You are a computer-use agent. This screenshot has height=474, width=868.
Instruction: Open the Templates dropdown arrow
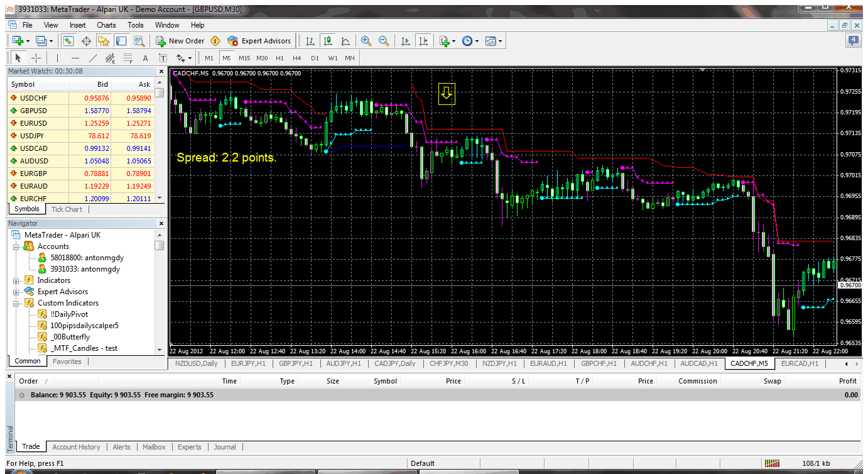tap(500, 41)
